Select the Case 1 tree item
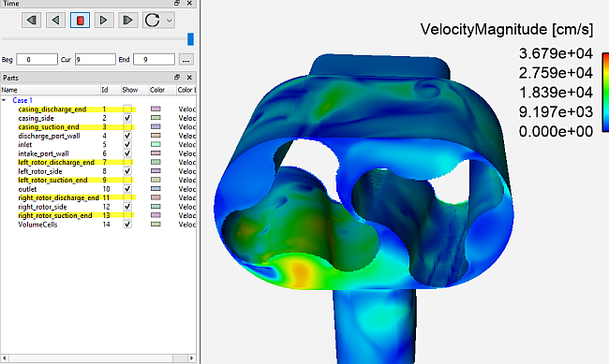The image size is (609, 364). click(x=22, y=100)
